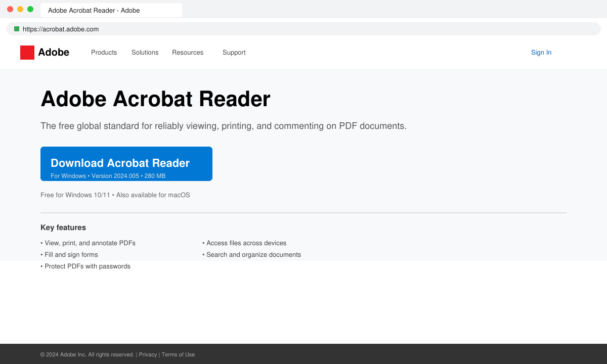Click the "Key features" heading
The height and width of the screenshot is (364, 607).
tap(63, 227)
